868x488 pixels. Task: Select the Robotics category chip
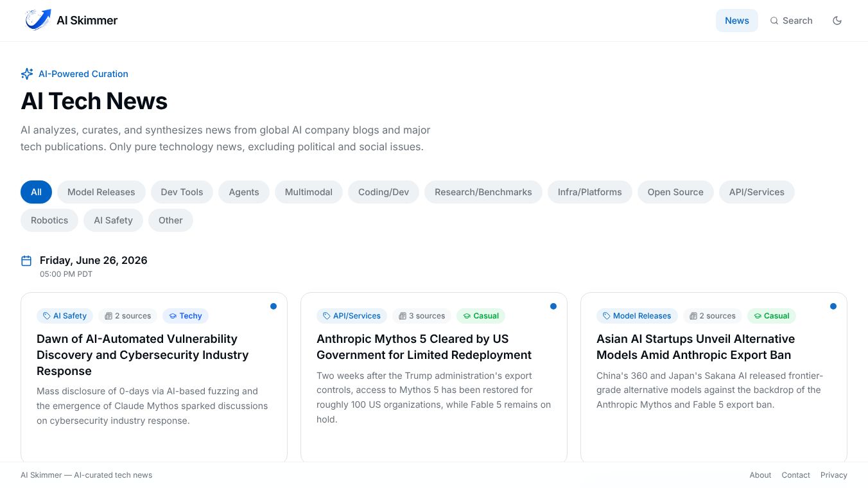(x=49, y=220)
